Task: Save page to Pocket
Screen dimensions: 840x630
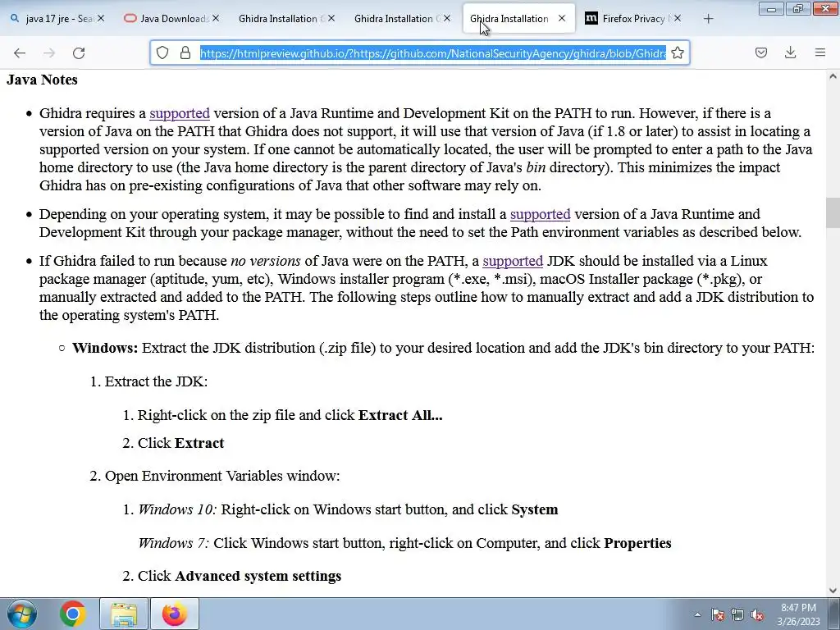Action: 760,52
